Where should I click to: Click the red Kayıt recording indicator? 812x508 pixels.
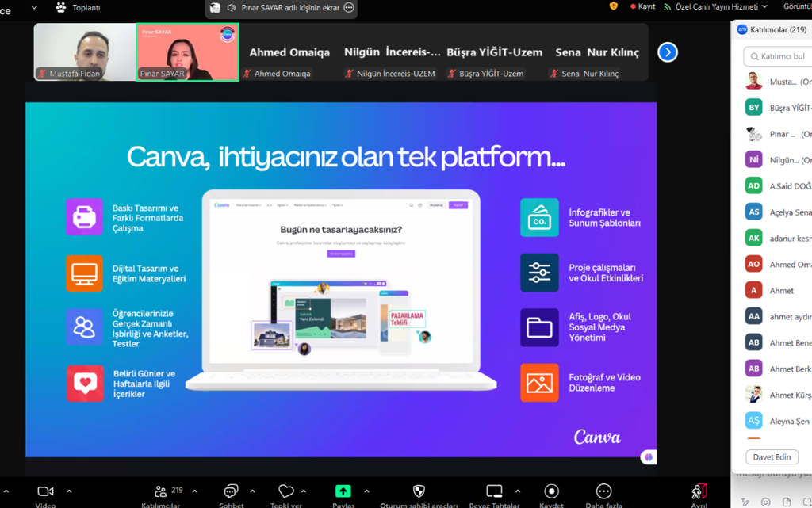(x=642, y=6)
